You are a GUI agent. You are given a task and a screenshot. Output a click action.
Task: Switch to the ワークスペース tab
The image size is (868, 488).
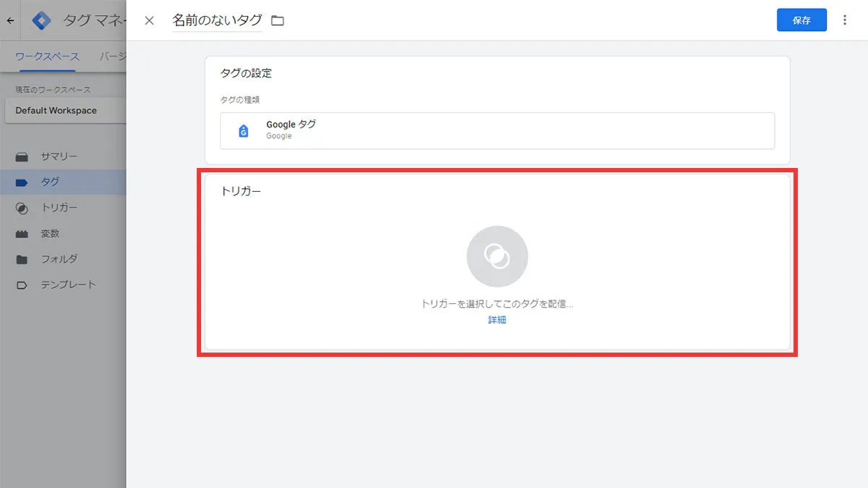tap(47, 56)
